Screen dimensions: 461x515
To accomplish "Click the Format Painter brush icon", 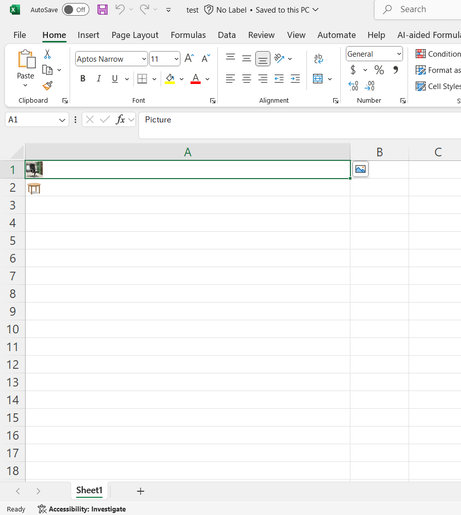I will (47, 86).
